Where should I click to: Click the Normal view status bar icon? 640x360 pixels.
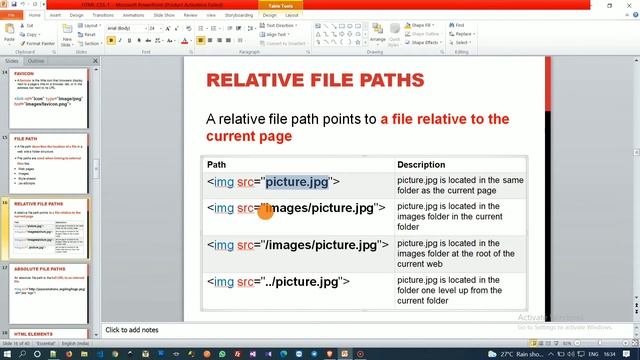click(x=533, y=343)
